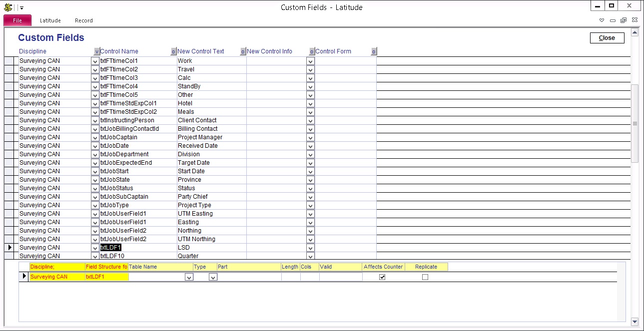
Task: Click the vertical scrollbar down arrow
Action: pos(635,322)
